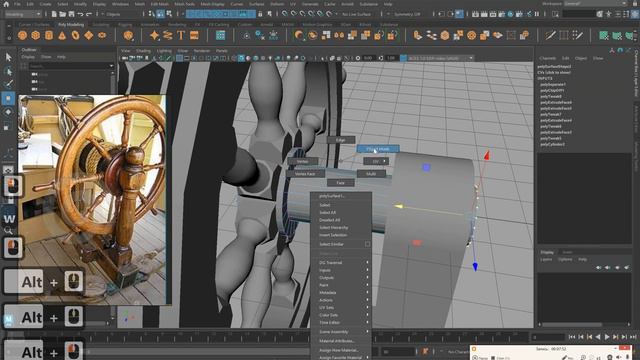Image resolution: width=640 pixels, height=360 pixels.
Task: Open the Modeling menu set dropdown
Action: [x=23, y=14]
